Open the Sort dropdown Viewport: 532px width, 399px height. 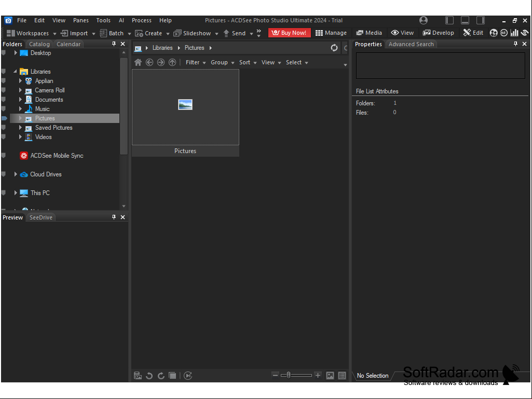click(x=248, y=62)
